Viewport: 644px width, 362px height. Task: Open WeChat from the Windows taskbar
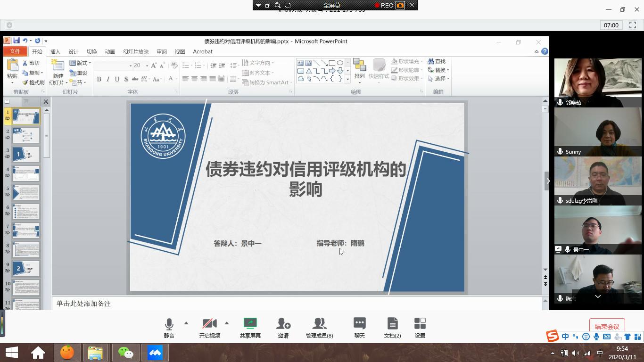click(125, 353)
